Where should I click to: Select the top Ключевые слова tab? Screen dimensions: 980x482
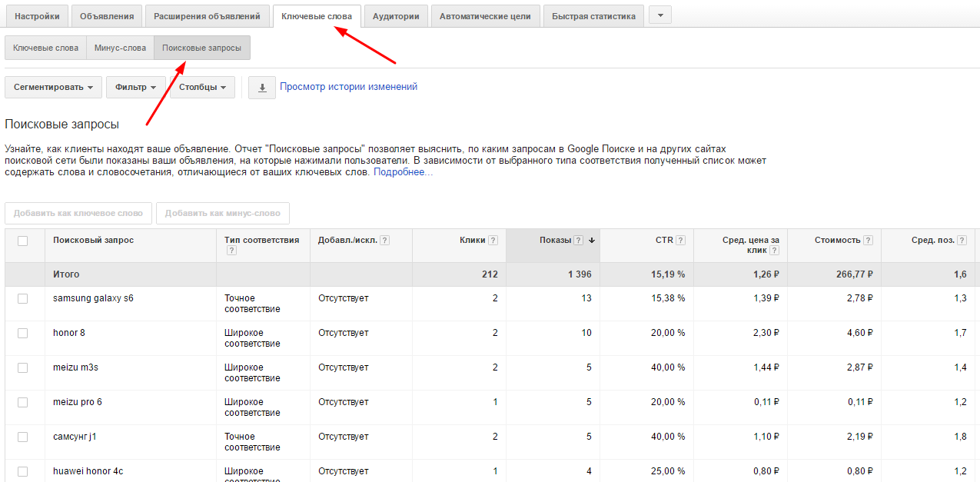[317, 16]
